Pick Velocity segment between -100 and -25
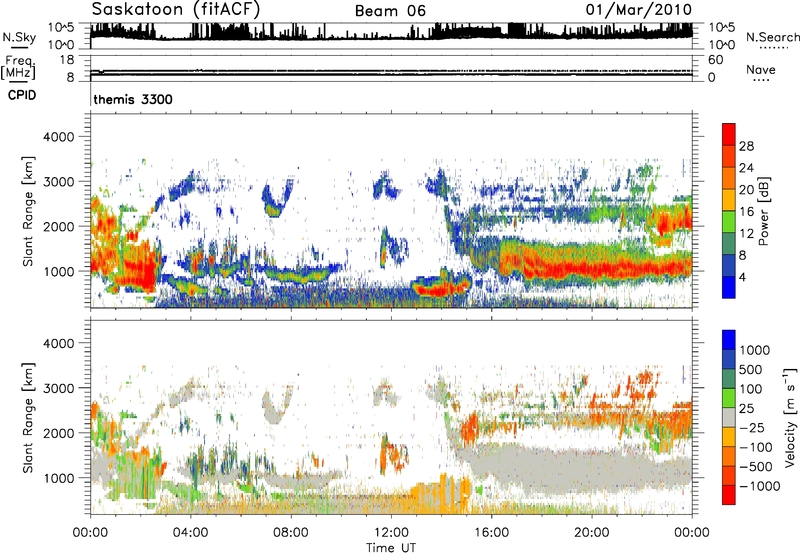Screen dimensions: 800x554 tap(729, 437)
